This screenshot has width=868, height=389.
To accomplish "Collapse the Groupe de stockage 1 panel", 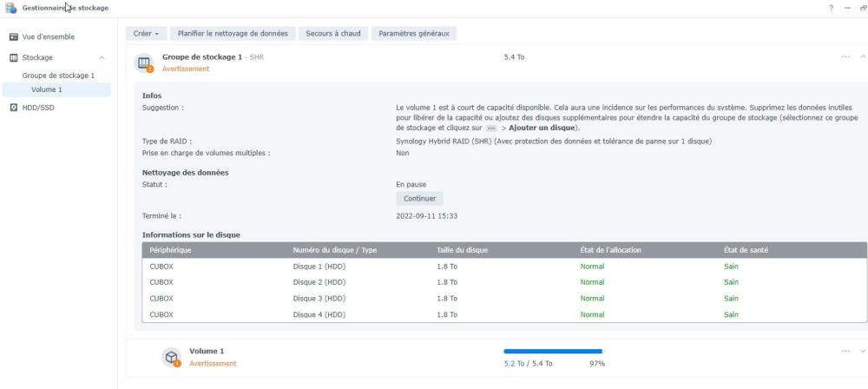I will (862, 57).
